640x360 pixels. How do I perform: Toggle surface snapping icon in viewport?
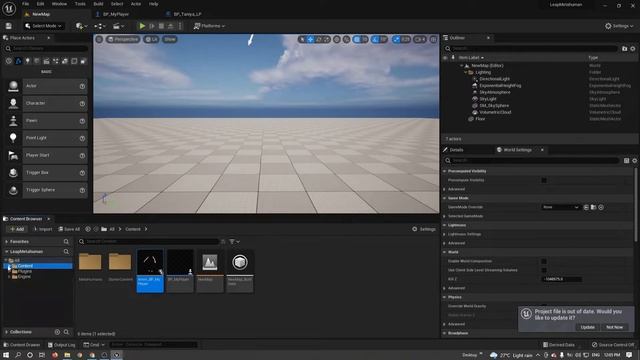(347, 39)
